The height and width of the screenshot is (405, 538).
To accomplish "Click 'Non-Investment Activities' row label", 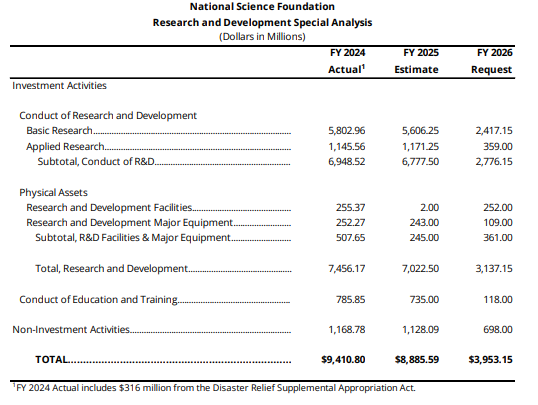I will (71, 329).
